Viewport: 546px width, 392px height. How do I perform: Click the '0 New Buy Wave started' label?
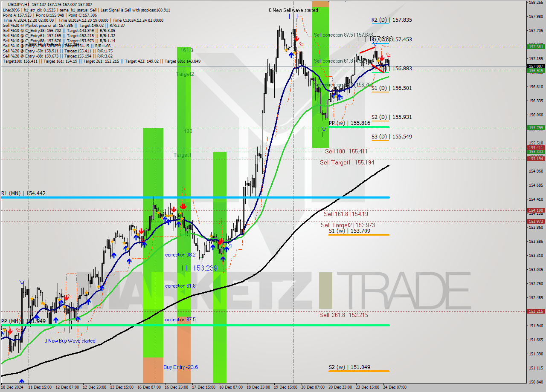click(x=70, y=341)
